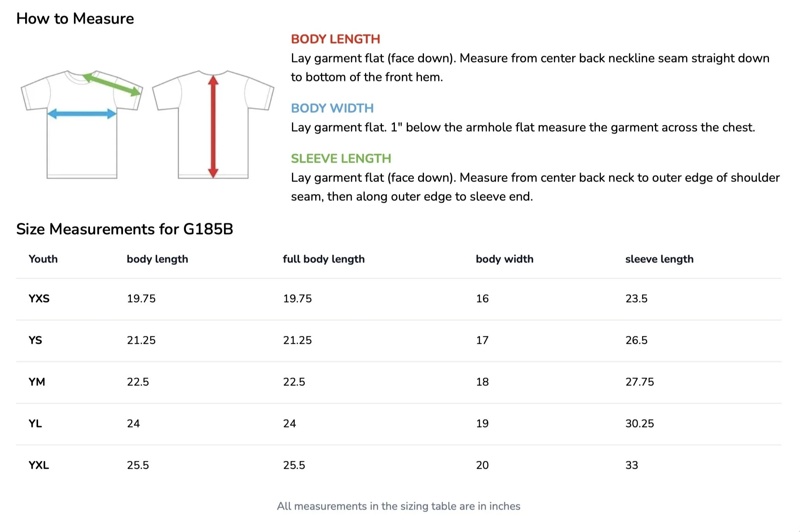
Task: Click the BODY LENGTH heading
Action: (335, 39)
